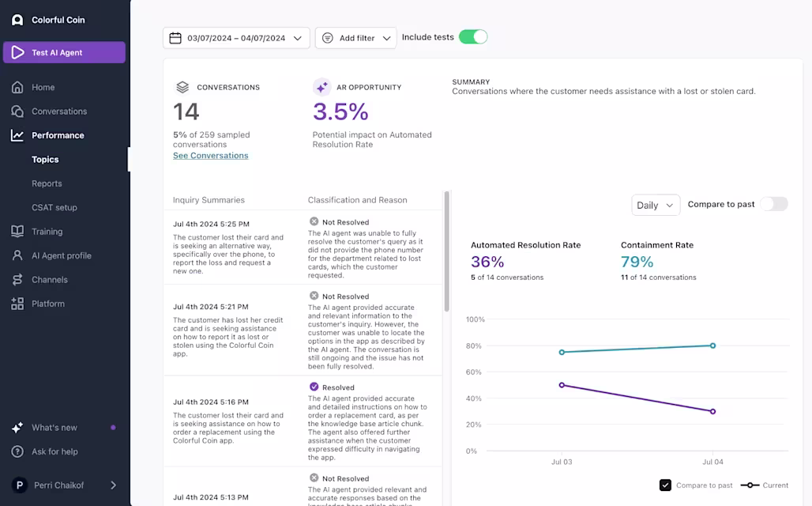Image resolution: width=812 pixels, height=506 pixels.
Task: Click the Training book icon
Action: [x=17, y=231]
